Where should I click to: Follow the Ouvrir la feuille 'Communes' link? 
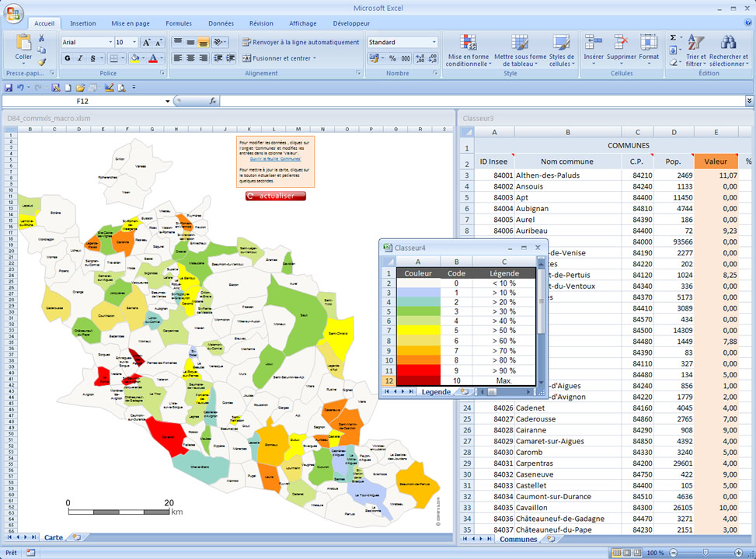tap(275, 158)
